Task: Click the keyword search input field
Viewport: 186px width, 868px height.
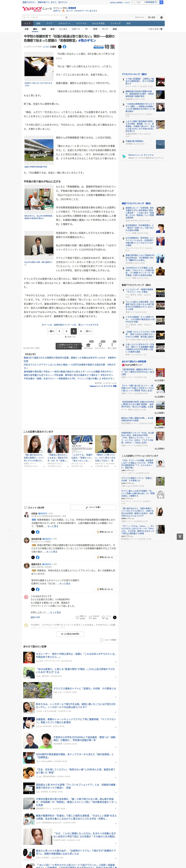Action: (x=44, y=18)
